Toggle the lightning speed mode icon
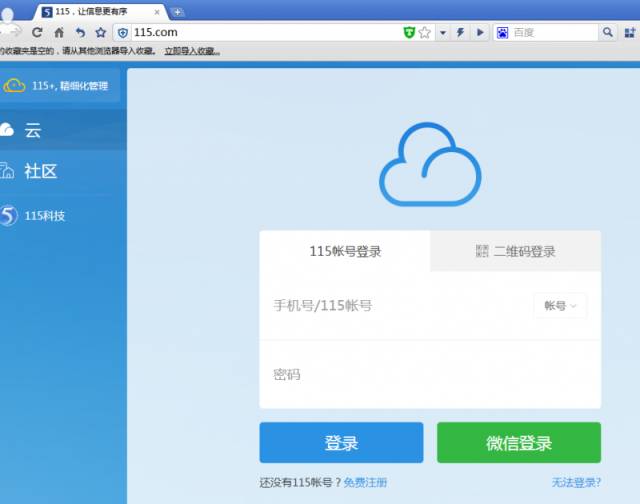This screenshot has width=640, height=504. tap(460, 32)
